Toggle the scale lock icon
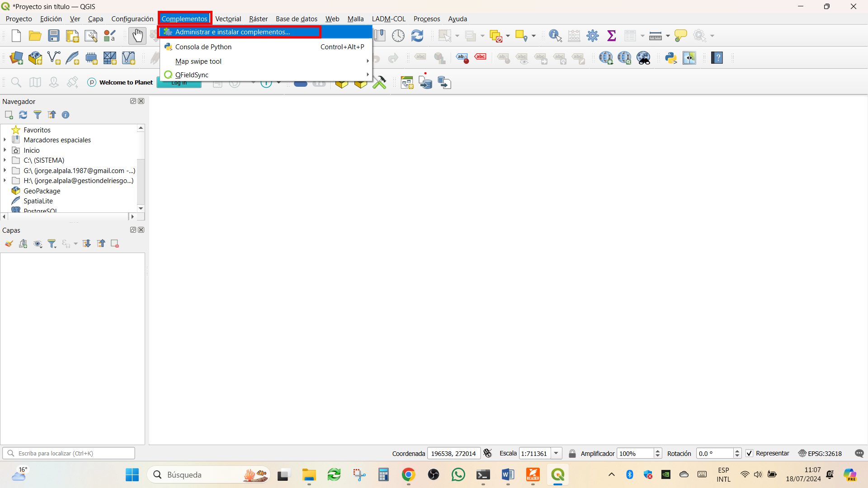The image size is (868, 488). 572,453
